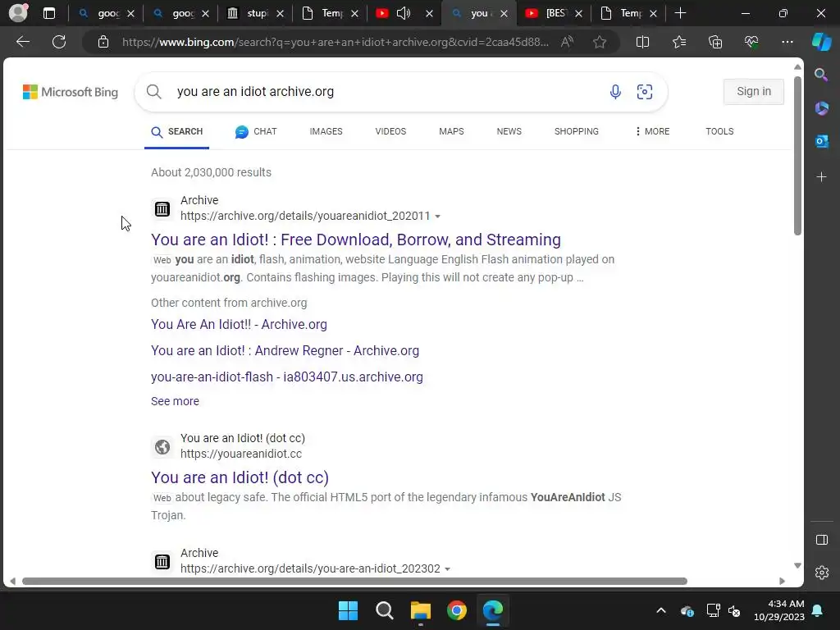Open Google Chrome from taskbar
Screen dimensions: 840x630
(x=456, y=610)
